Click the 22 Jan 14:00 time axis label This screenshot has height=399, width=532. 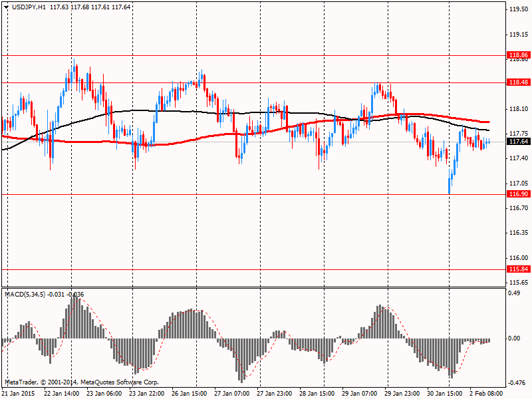point(61,393)
